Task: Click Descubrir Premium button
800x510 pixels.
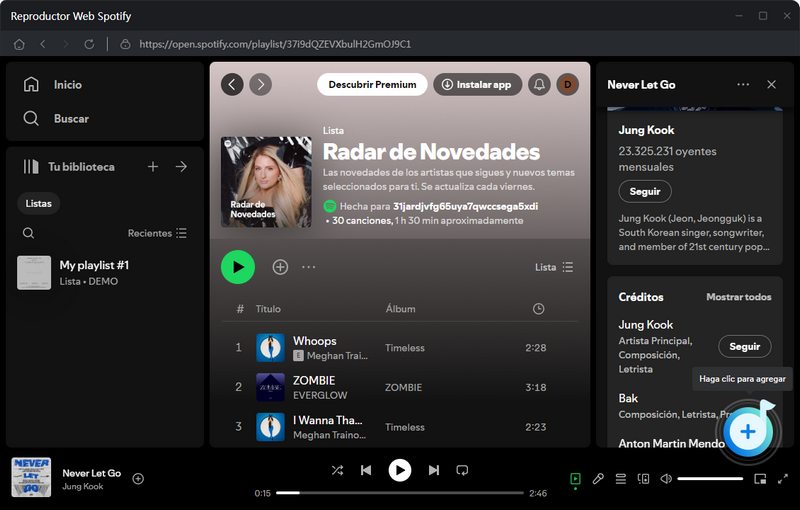Action: pos(372,84)
